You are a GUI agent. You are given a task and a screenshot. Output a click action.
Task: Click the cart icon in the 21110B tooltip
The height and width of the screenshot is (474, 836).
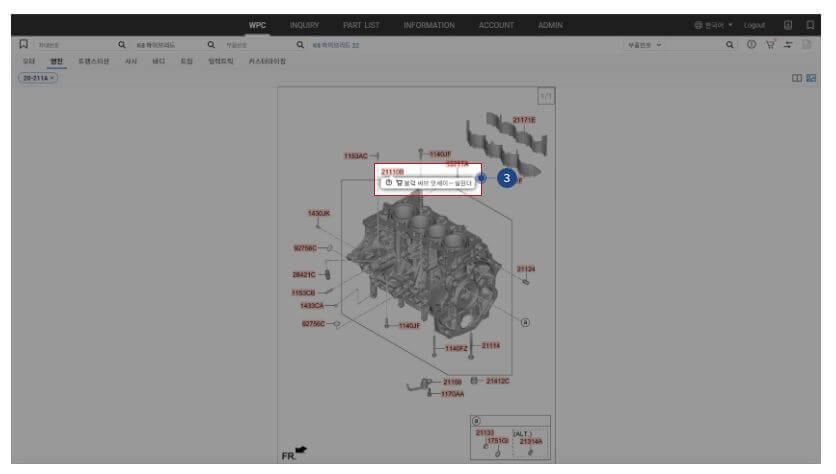[399, 182]
